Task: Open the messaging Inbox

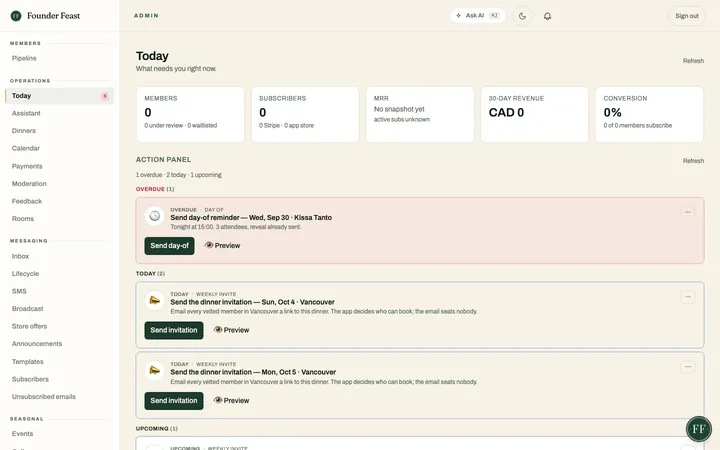Action: [x=20, y=256]
